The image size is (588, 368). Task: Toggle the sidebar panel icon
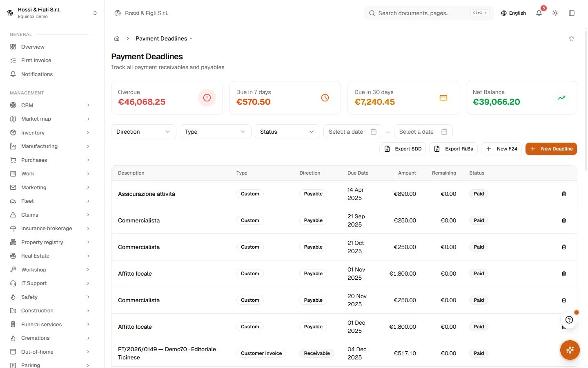(572, 13)
